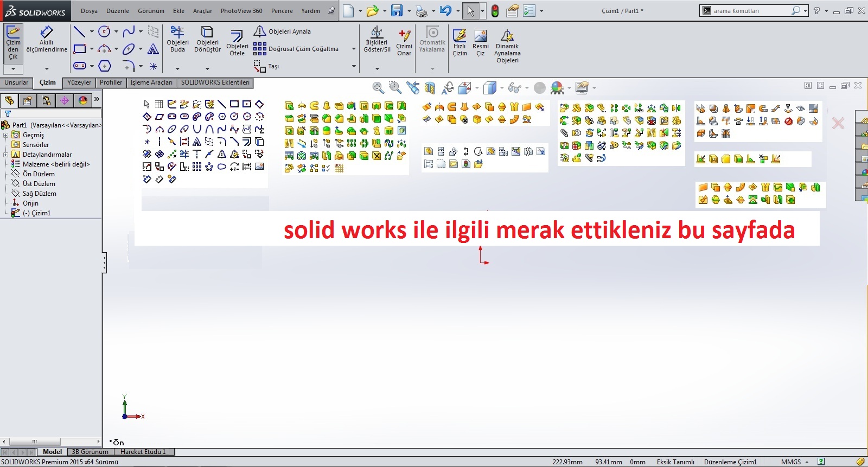The width and height of the screenshot is (868, 467).
Task: Open dropdown arrow below Objeleri Buda
Action: pyautogui.click(x=177, y=69)
